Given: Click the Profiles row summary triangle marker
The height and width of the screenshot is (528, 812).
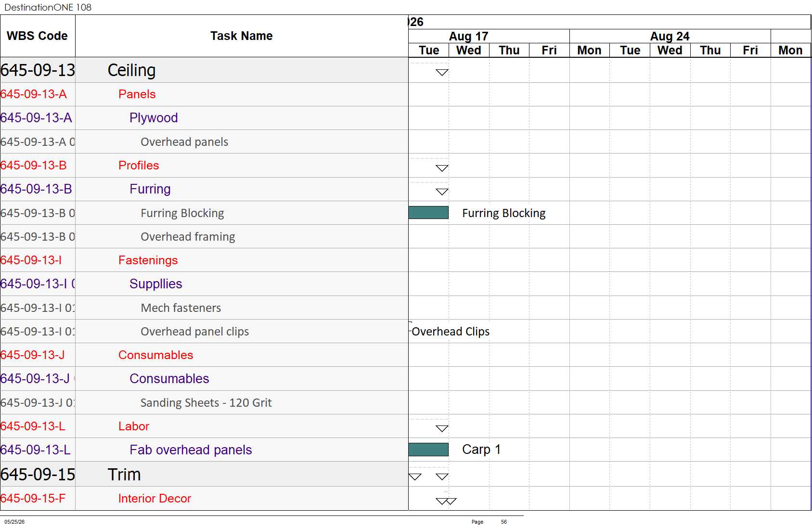Looking at the screenshot, I should [442, 168].
